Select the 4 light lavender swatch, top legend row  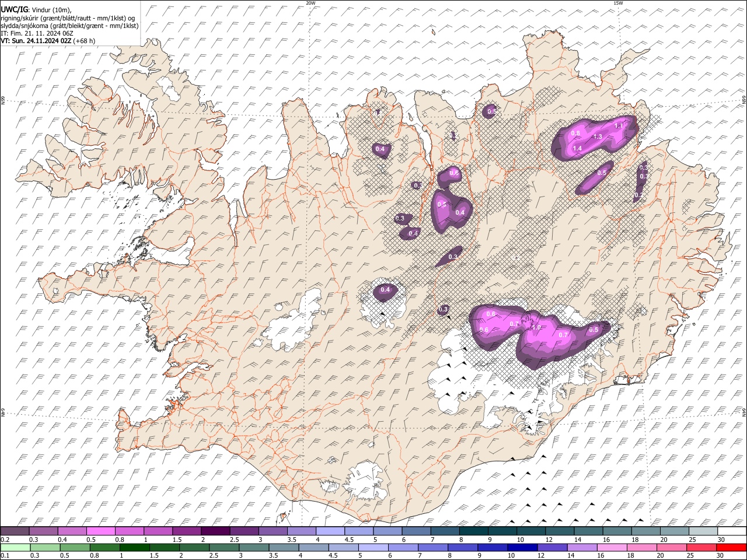330,531
